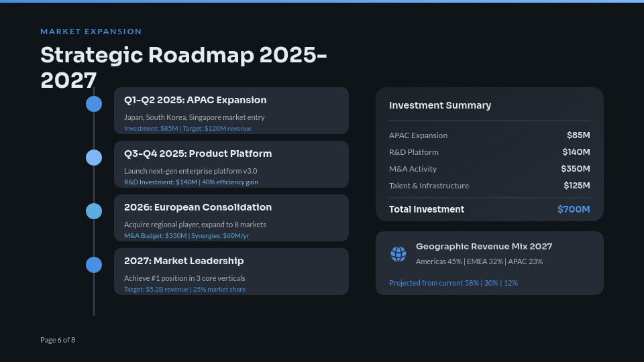Image resolution: width=644 pixels, height=362 pixels.
Task: Select the Q1-Q2 2025 APAC Expansion timeline dot
Action: pos(94,104)
